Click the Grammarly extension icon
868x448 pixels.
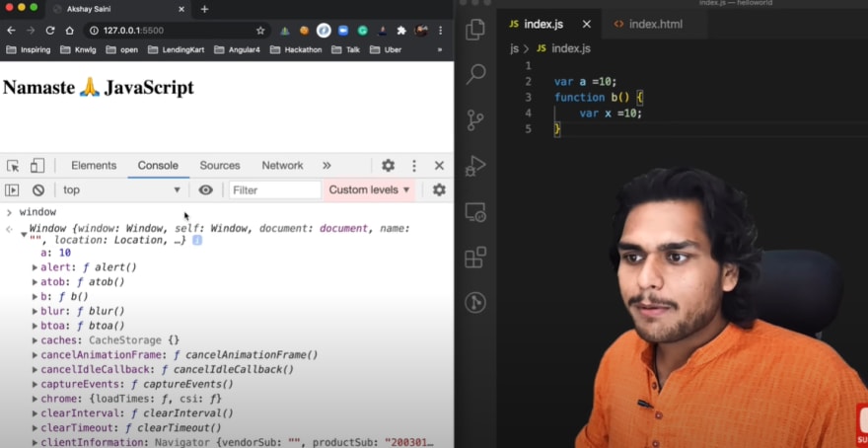tap(363, 31)
